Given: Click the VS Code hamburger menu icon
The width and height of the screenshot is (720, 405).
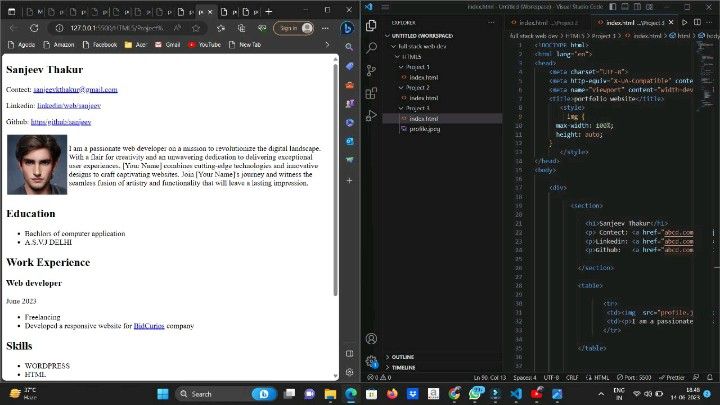Looking at the screenshot, I should click(x=385, y=7).
